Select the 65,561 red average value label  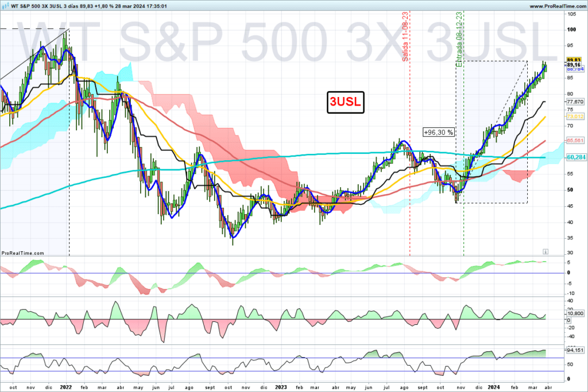[x=575, y=140]
